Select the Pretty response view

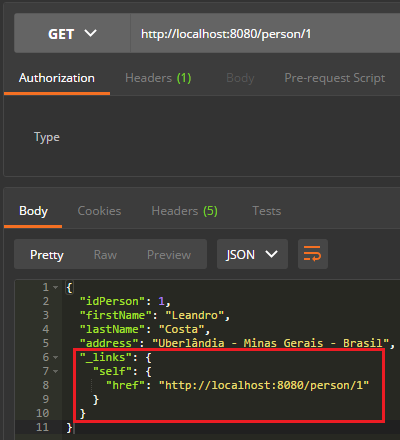coord(47,255)
